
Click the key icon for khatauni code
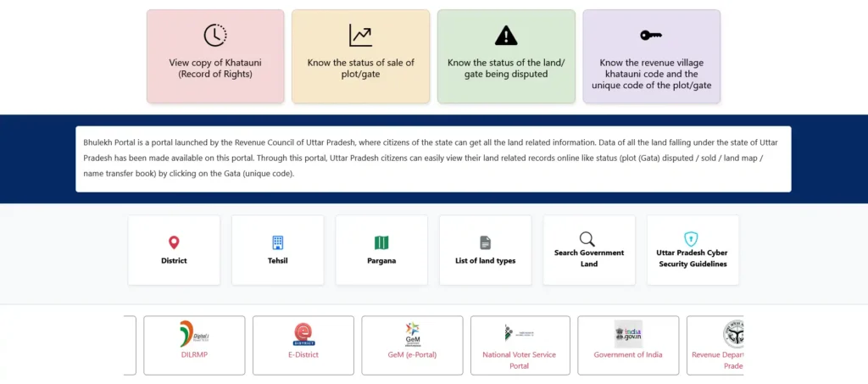651,36
